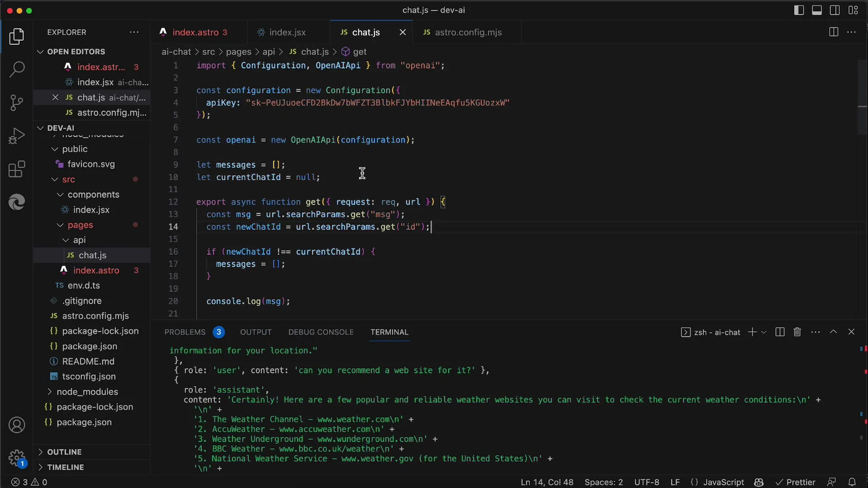Expand the Outline section

click(x=91, y=452)
